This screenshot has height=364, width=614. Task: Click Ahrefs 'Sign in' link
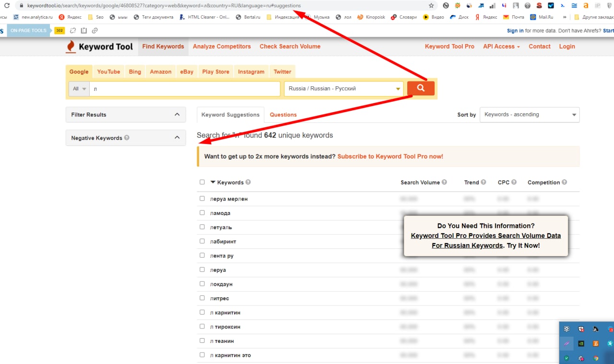[x=515, y=30]
